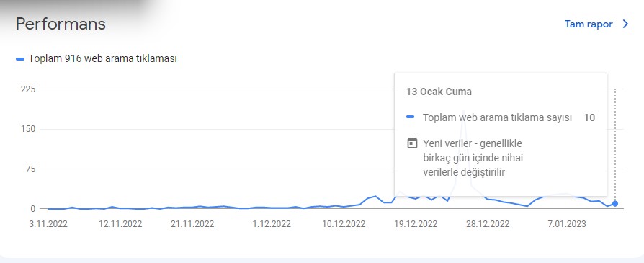Select the 12.11.2022 date label
This screenshot has height=263, width=644.
(120, 224)
